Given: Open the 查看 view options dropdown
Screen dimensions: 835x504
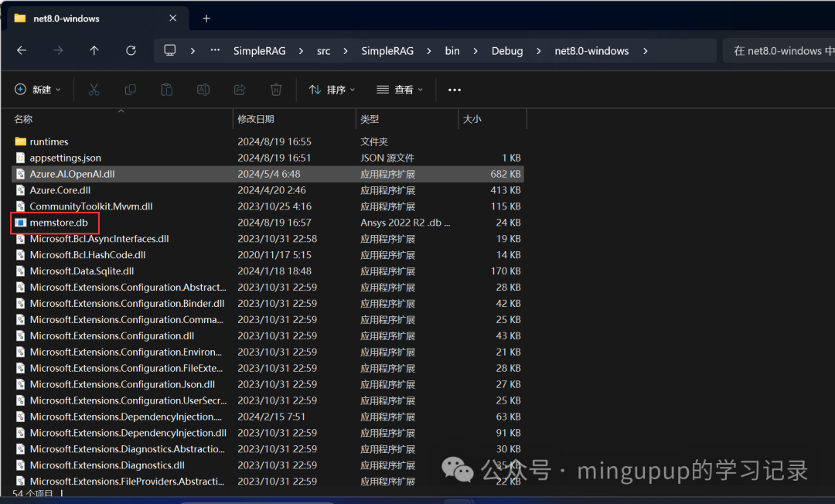Looking at the screenshot, I should coord(399,89).
